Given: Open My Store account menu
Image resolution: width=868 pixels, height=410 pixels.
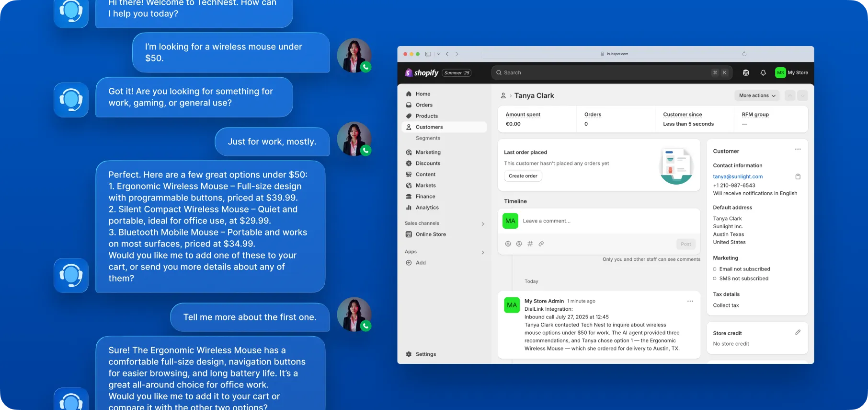Looking at the screenshot, I should point(792,73).
